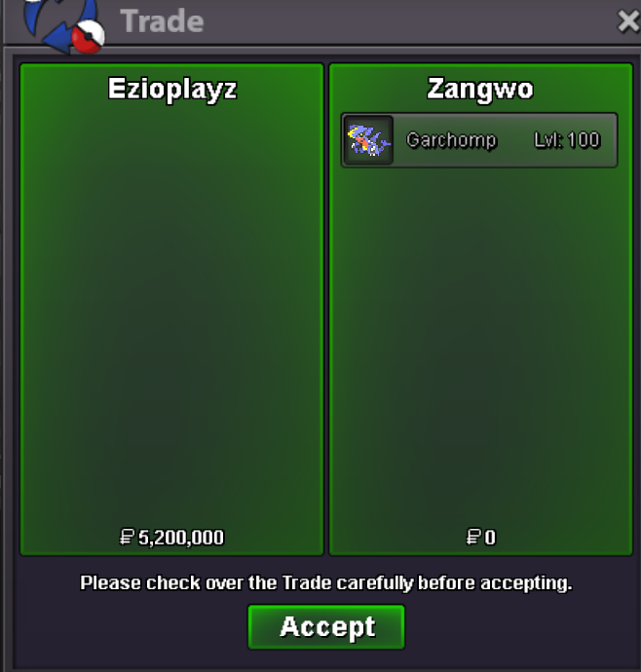
Task: Close the Trade window
Action: coord(628,21)
